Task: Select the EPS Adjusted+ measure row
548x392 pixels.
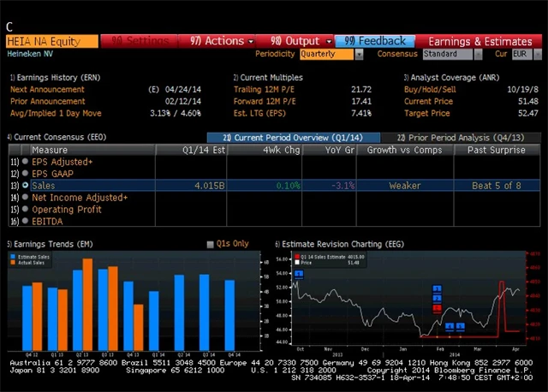Action: (x=63, y=161)
